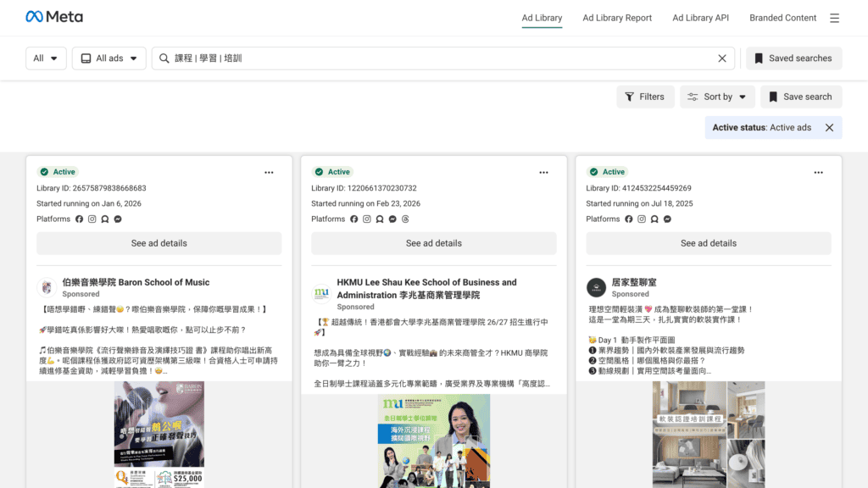This screenshot has height=488, width=868.
Task: Switch to the Ad Library Report tab
Action: [617, 17]
